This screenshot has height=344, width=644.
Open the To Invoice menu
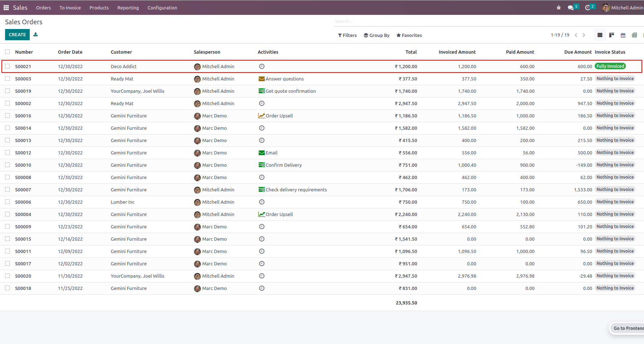[x=70, y=8]
